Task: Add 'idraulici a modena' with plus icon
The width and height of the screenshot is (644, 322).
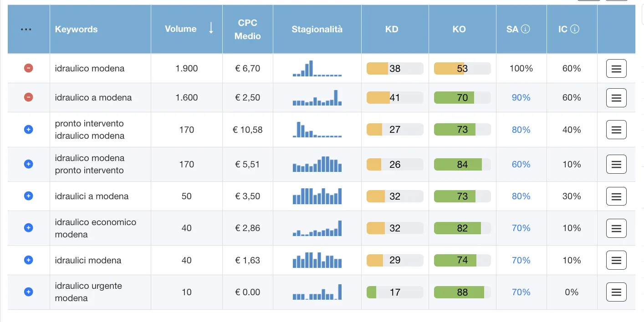Action: (x=28, y=196)
